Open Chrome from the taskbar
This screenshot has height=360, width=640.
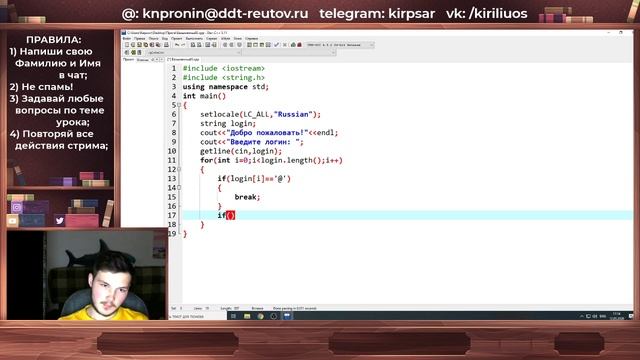coord(260,316)
